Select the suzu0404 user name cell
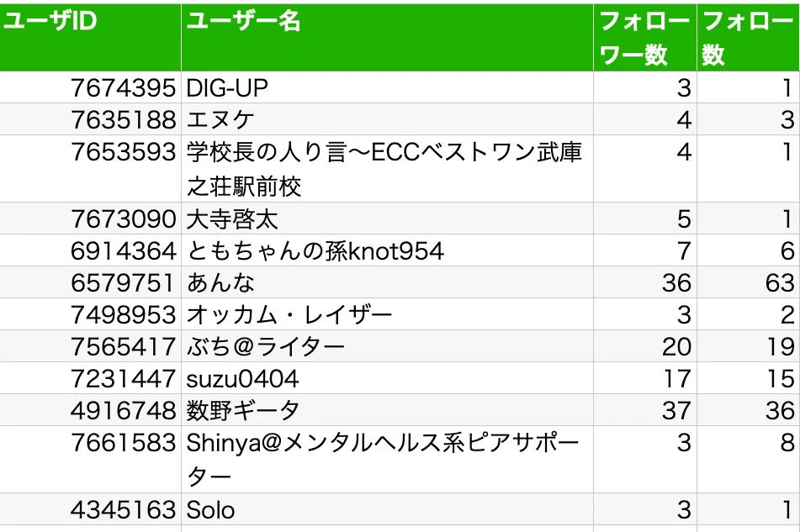The width and height of the screenshot is (800, 532). tap(387, 377)
